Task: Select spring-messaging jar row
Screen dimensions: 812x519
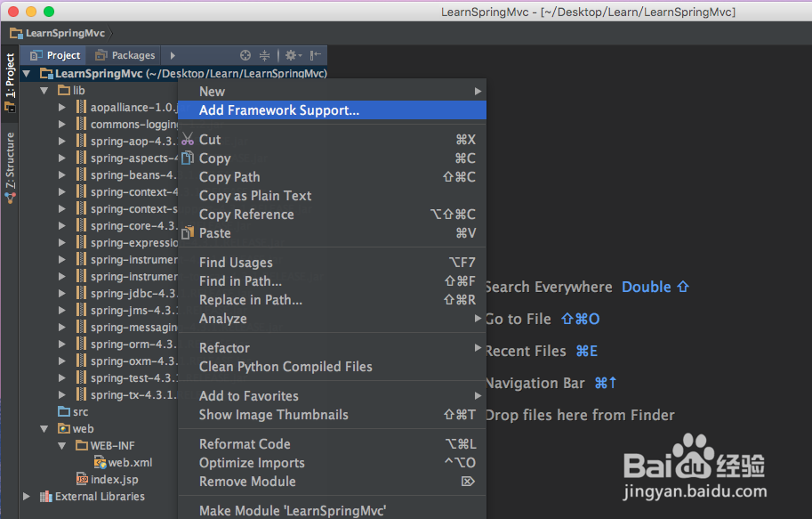Action: [99, 328]
